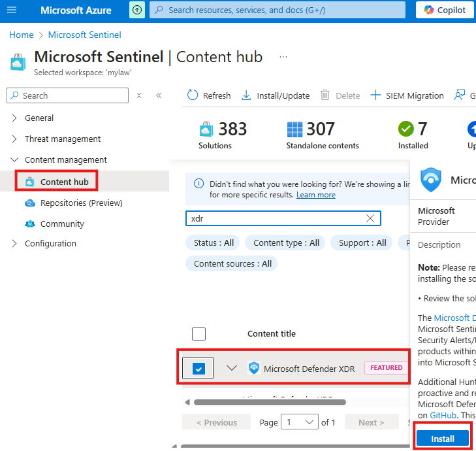The width and height of the screenshot is (476, 451).
Task: Select the 7 Installed summary tile
Action: (413, 135)
